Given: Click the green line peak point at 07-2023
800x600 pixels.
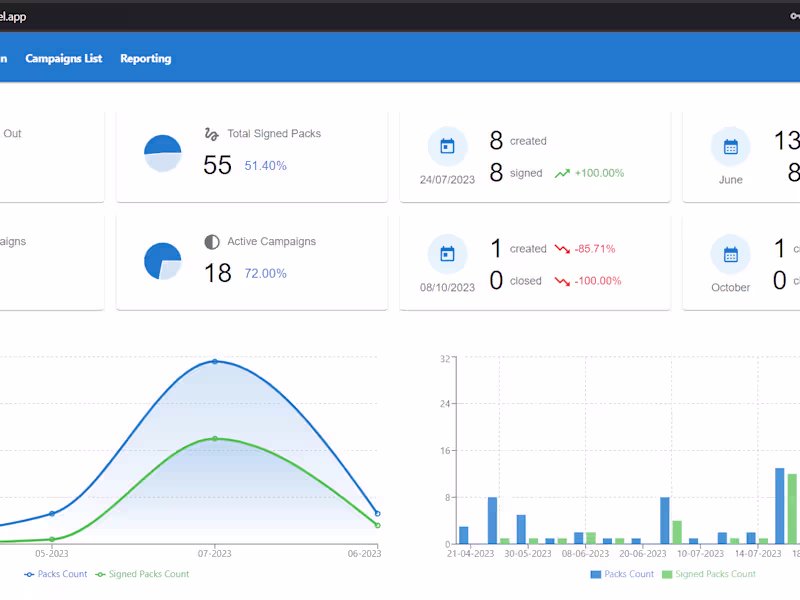Looking at the screenshot, I should click(x=215, y=438).
